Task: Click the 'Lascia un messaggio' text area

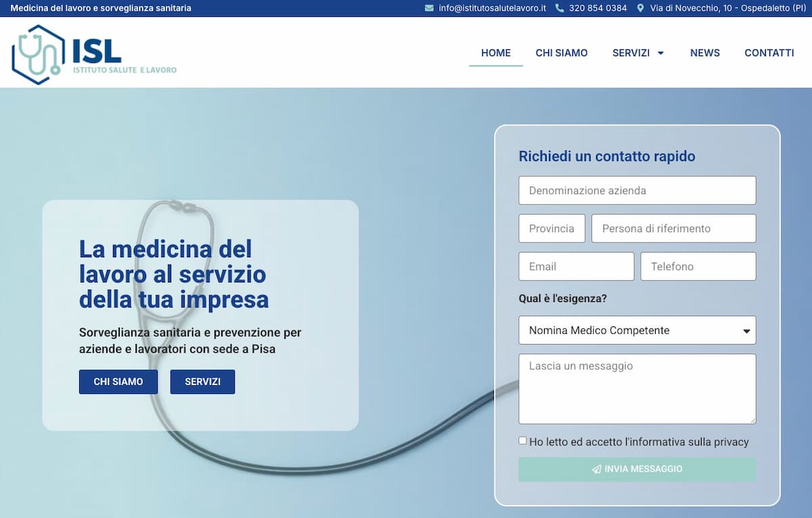Action: 637,389
